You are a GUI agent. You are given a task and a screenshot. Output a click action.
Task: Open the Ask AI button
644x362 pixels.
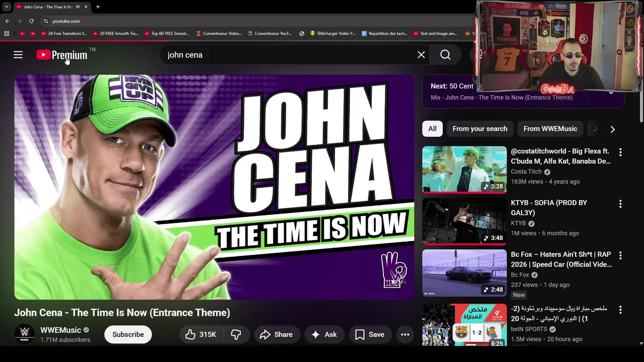324,334
